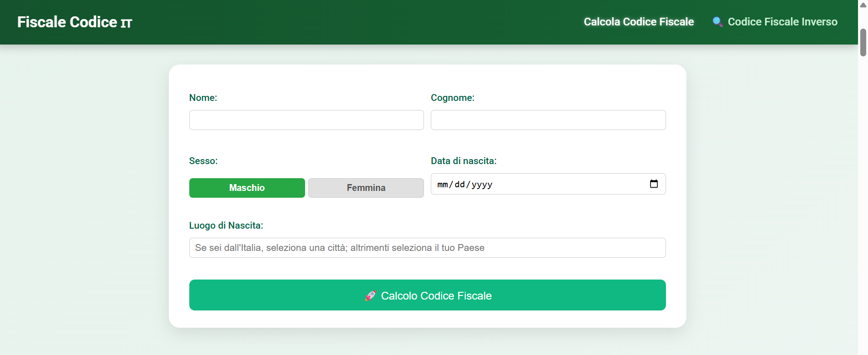The width and height of the screenshot is (868, 355).
Task: Click the page scrollbar thumb
Action: (x=863, y=43)
